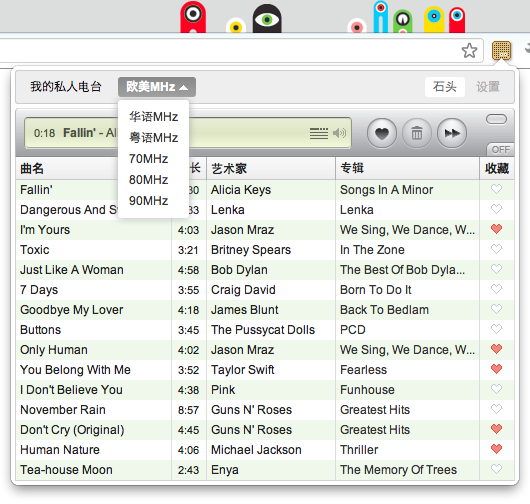Pick 90MHz from the channel menu
Image resolution: width=530 pixels, height=504 pixels.
pyautogui.click(x=148, y=200)
